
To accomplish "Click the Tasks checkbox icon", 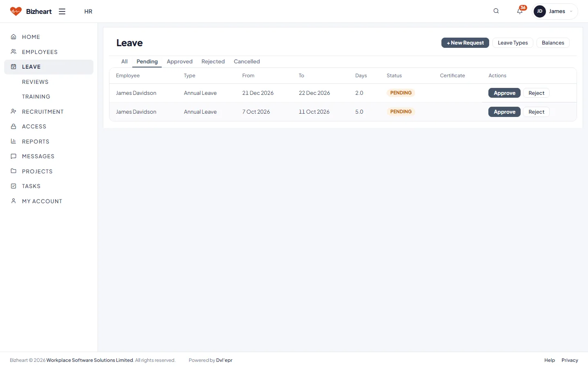I will (x=13, y=186).
